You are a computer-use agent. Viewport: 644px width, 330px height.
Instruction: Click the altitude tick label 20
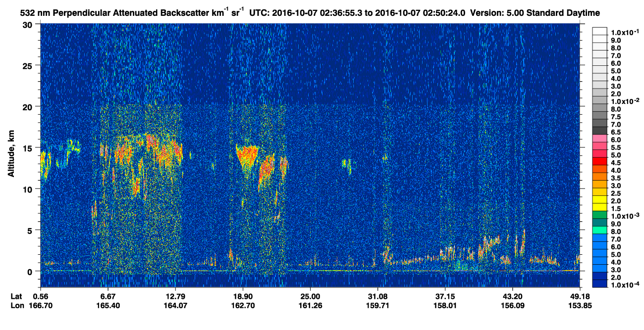point(29,106)
